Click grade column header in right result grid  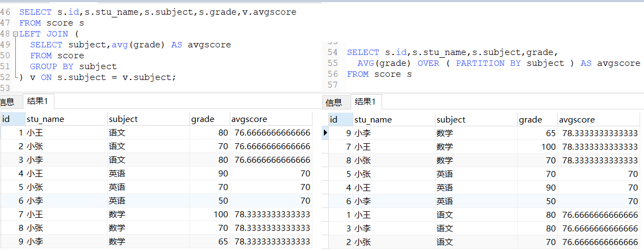point(538,120)
